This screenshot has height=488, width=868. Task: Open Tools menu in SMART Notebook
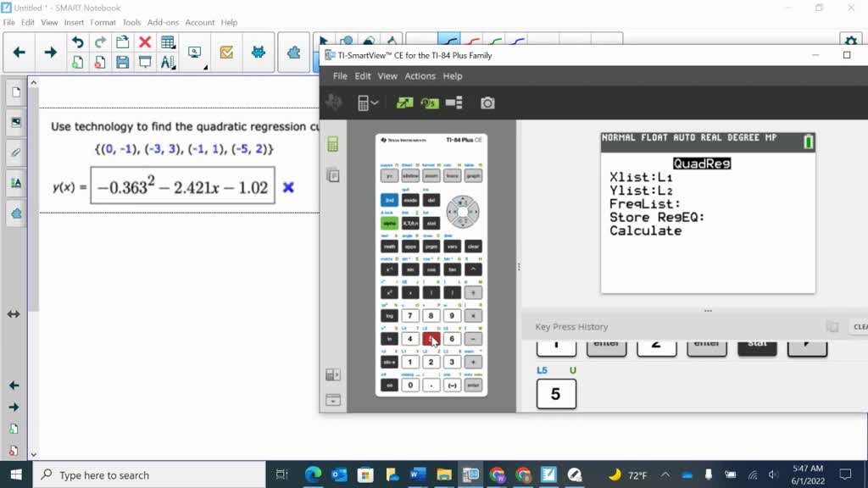[x=131, y=23]
